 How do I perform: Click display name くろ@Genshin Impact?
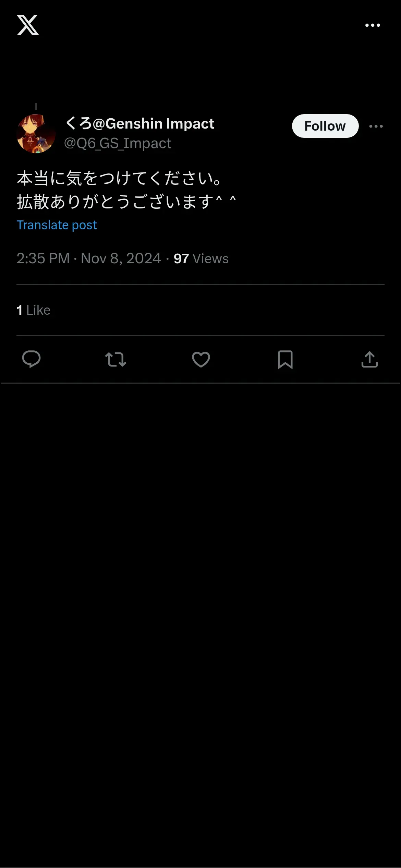(x=140, y=124)
